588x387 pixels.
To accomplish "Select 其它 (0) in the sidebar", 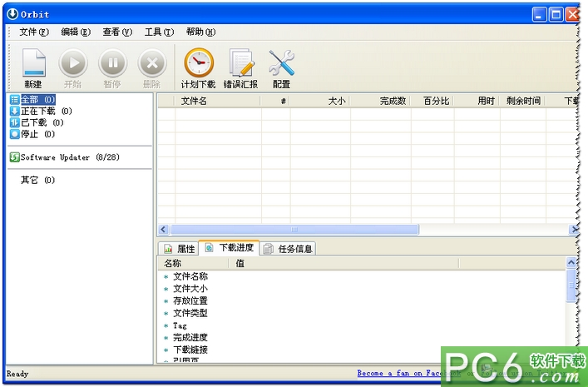I will click(x=38, y=180).
